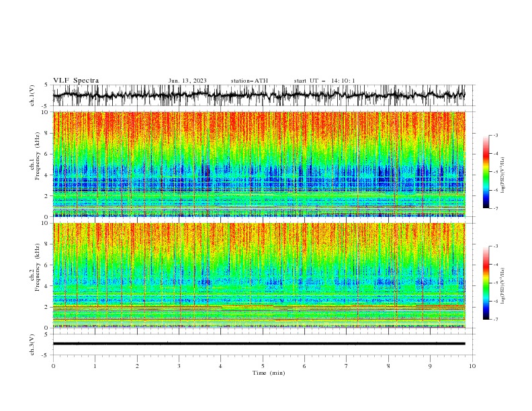Click the '-7' label on ch.2 colorbar
Image resolution: width=532 pixels, height=411 pixels.
pyautogui.click(x=496, y=319)
